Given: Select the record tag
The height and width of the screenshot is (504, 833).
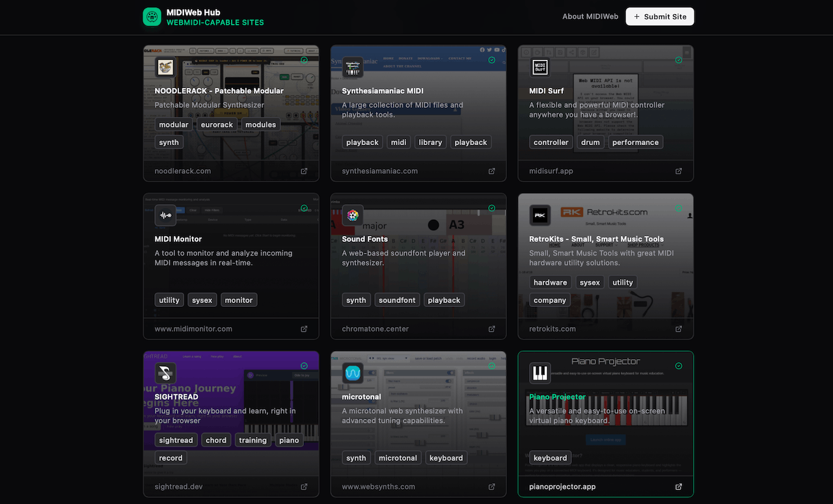Looking at the screenshot, I should (x=171, y=458).
